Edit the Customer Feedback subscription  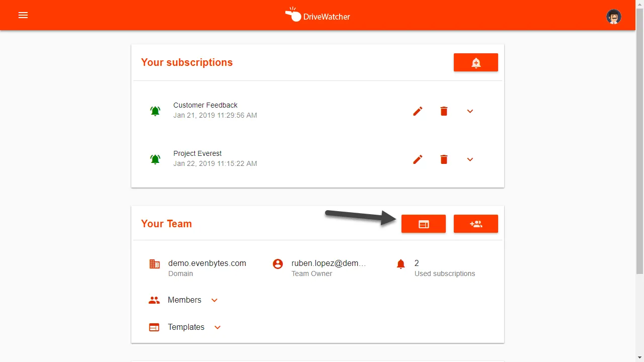418,111
